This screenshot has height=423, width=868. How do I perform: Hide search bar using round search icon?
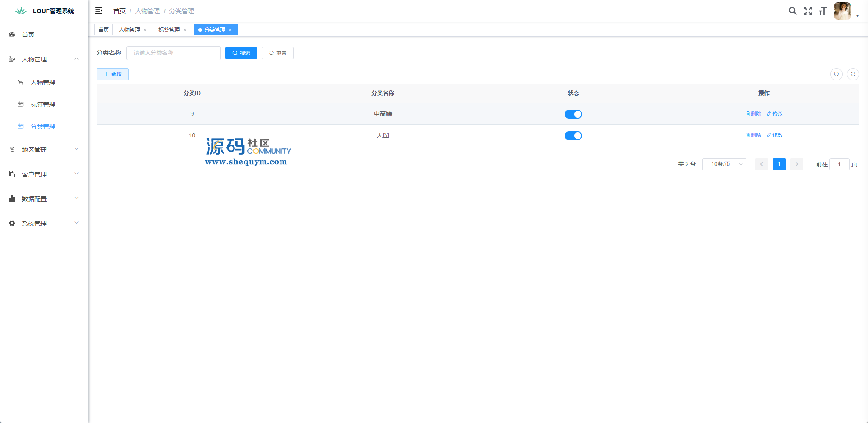point(836,74)
